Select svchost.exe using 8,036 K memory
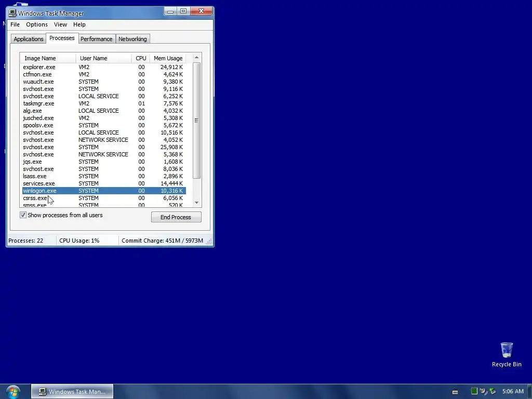This screenshot has width=532, height=399. pos(104,169)
